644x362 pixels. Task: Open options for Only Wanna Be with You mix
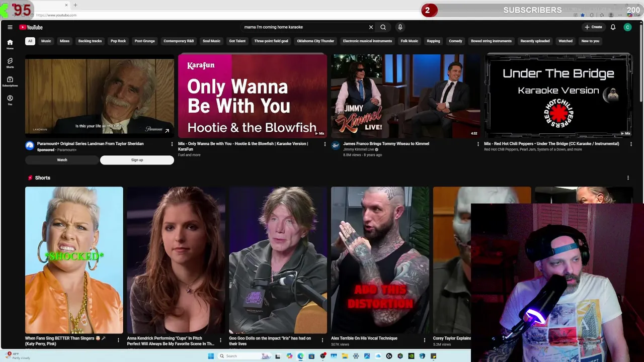[x=325, y=144]
